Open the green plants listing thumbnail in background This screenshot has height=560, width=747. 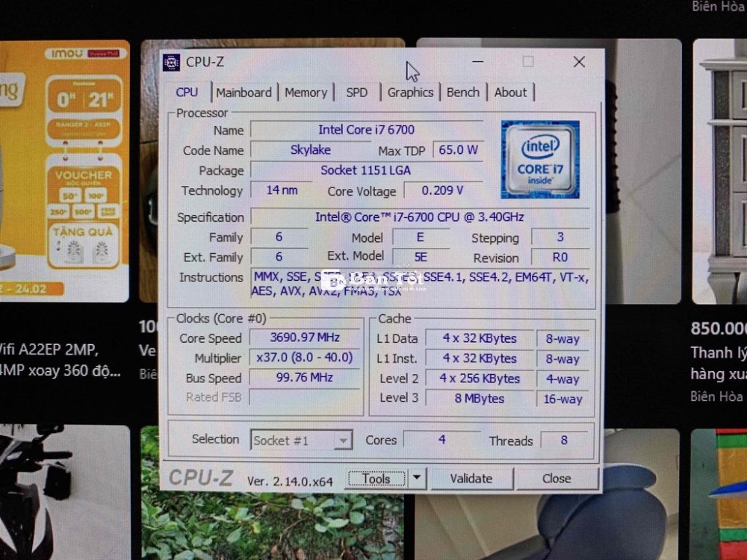[273, 526]
